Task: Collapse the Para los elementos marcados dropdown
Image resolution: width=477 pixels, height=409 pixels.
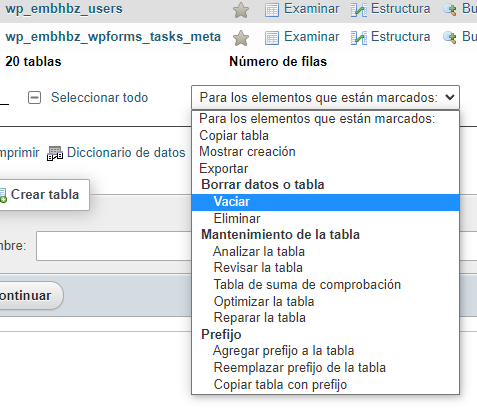Action: pyautogui.click(x=325, y=97)
